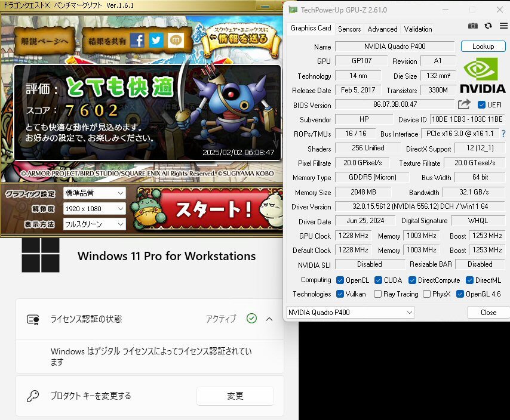This screenshot has height=420, width=510.
Task: Share result via Twitter icon
Action: 156,41
